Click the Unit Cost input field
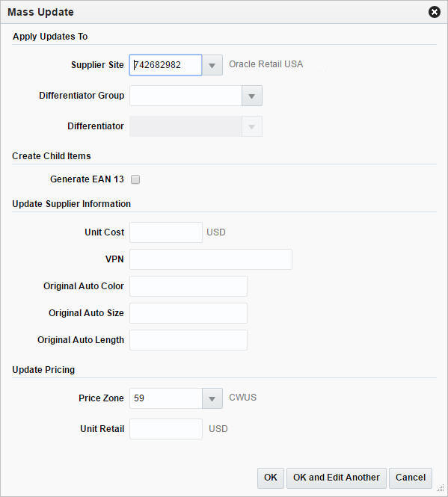Screen dimensions: 448x497 click(x=166, y=232)
